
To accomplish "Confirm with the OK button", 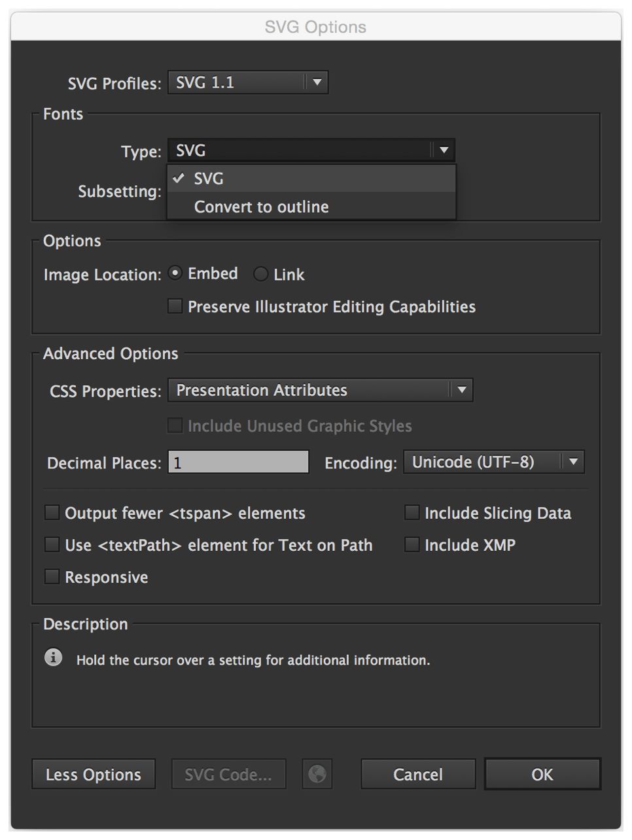I will click(x=542, y=775).
